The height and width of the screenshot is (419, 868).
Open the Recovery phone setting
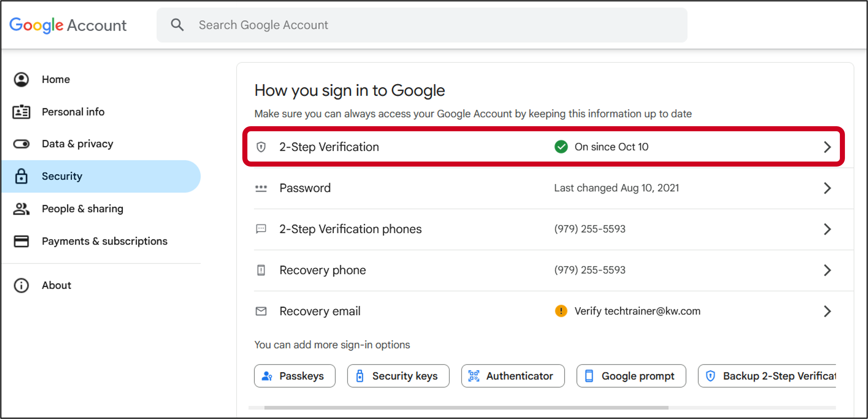pos(554,270)
